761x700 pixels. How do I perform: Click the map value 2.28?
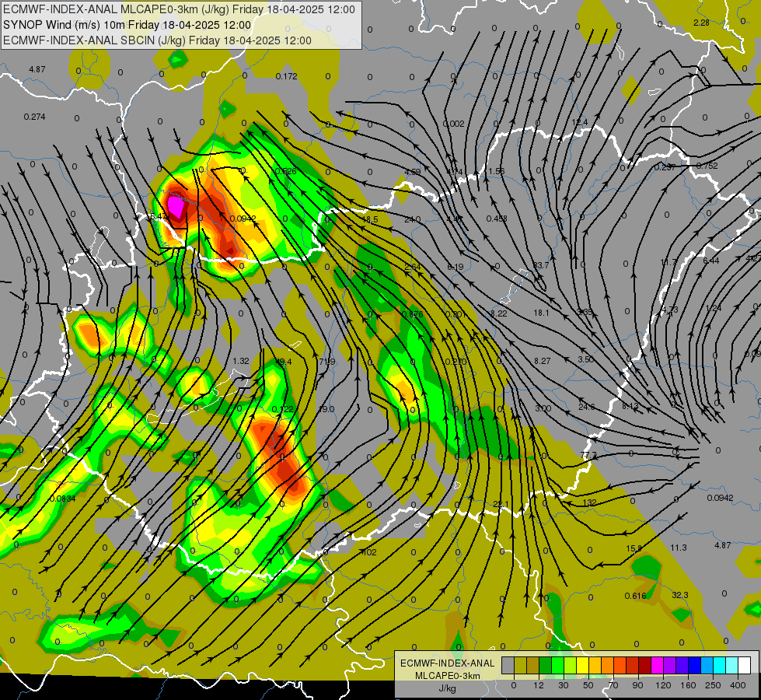coord(701,23)
